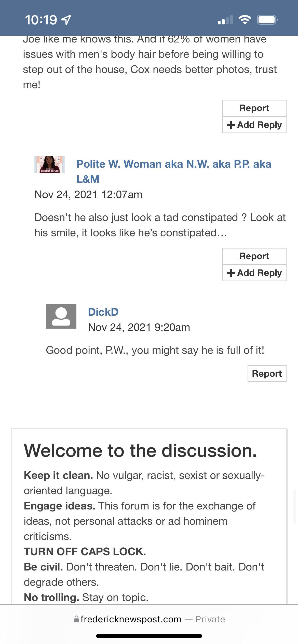Open the DickD username link
This screenshot has height=644, width=298.
coord(103,312)
